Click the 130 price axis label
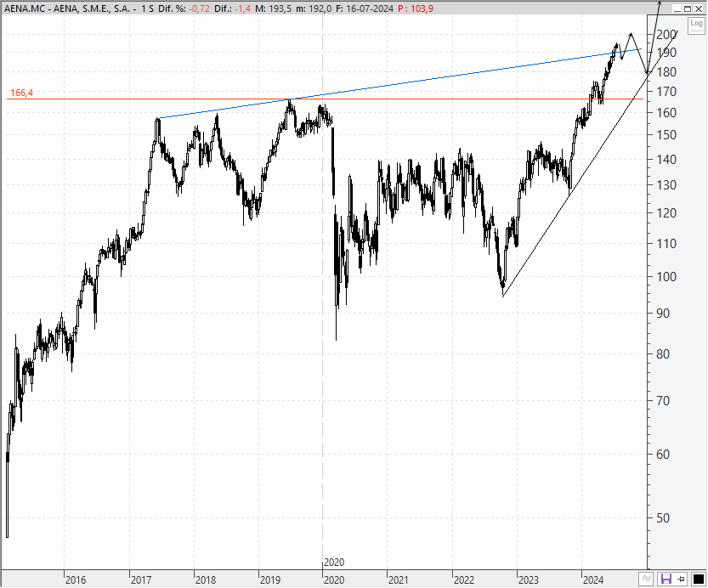Image resolution: width=708 pixels, height=588 pixels. coord(666,185)
